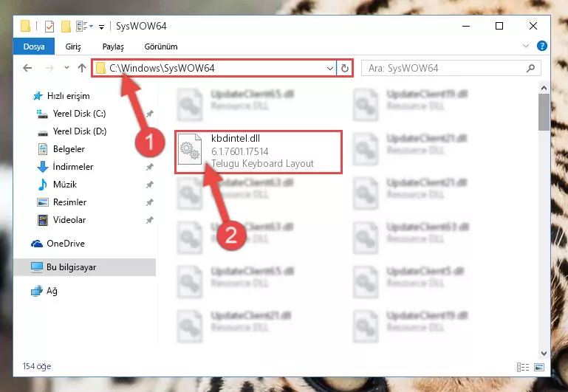Switch to large thumbnails view icon

[x=539, y=368]
